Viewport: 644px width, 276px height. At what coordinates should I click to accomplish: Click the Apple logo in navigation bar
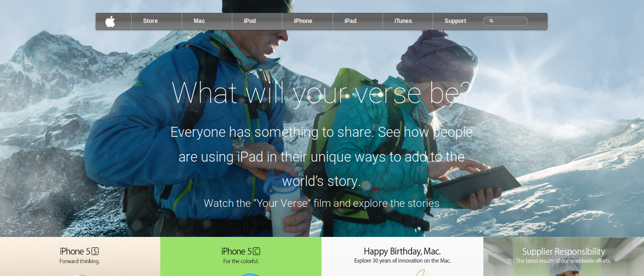pos(110,21)
